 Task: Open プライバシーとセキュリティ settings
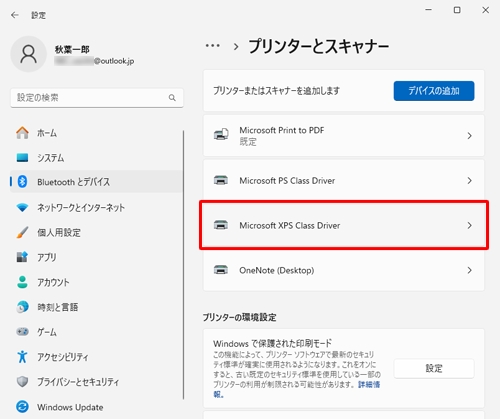(x=97, y=382)
